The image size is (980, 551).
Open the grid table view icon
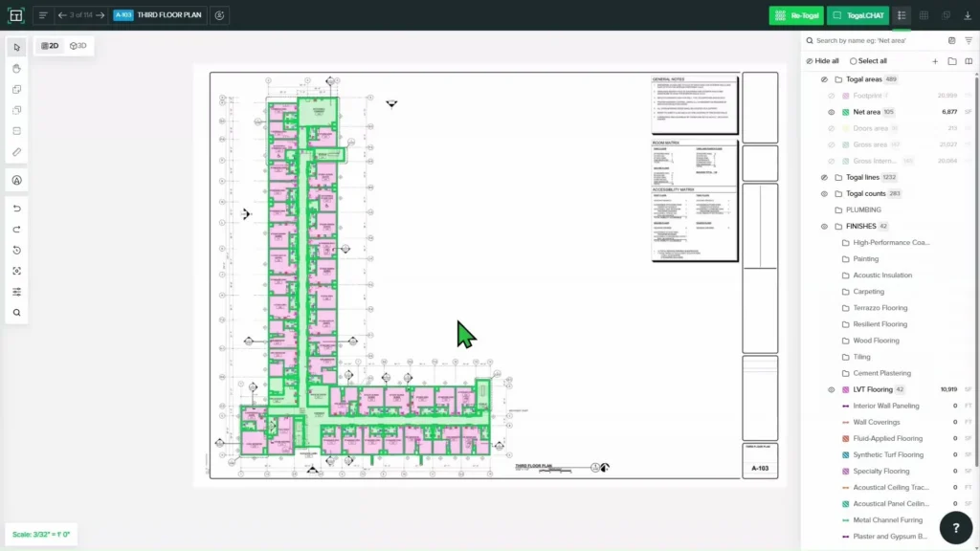924,15
